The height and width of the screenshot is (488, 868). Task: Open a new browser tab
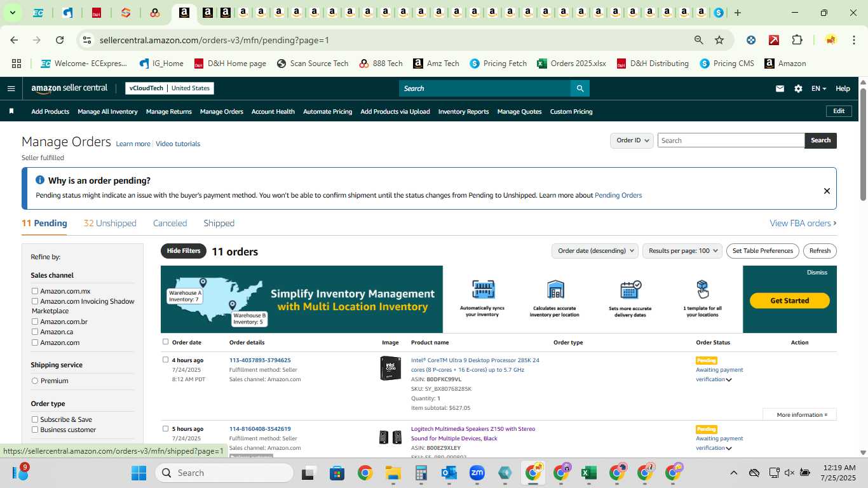[x=737, y=13]
